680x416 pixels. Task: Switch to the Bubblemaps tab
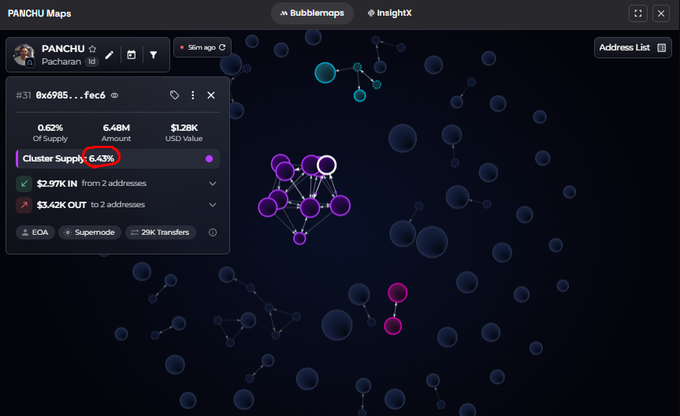(312, 13)
